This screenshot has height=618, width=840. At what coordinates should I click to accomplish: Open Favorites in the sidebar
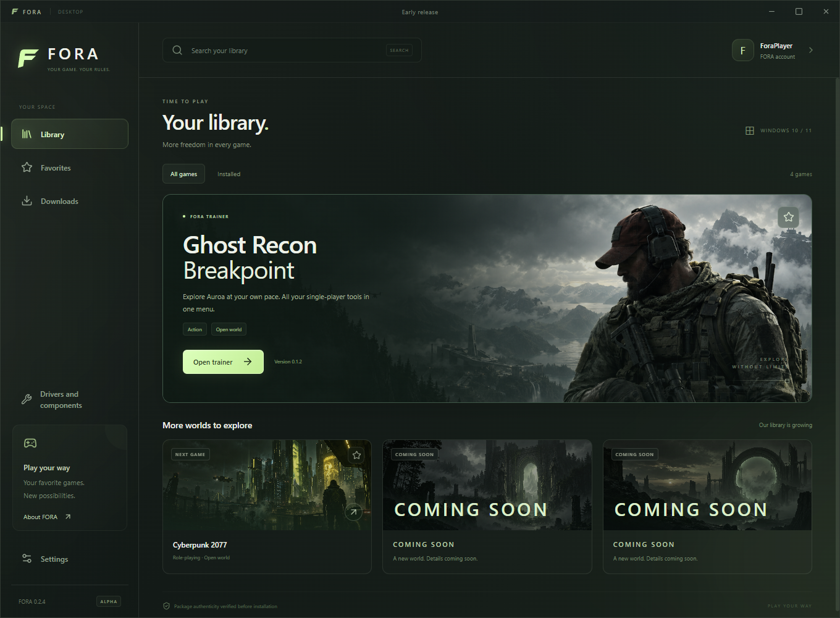coord(70,167)
